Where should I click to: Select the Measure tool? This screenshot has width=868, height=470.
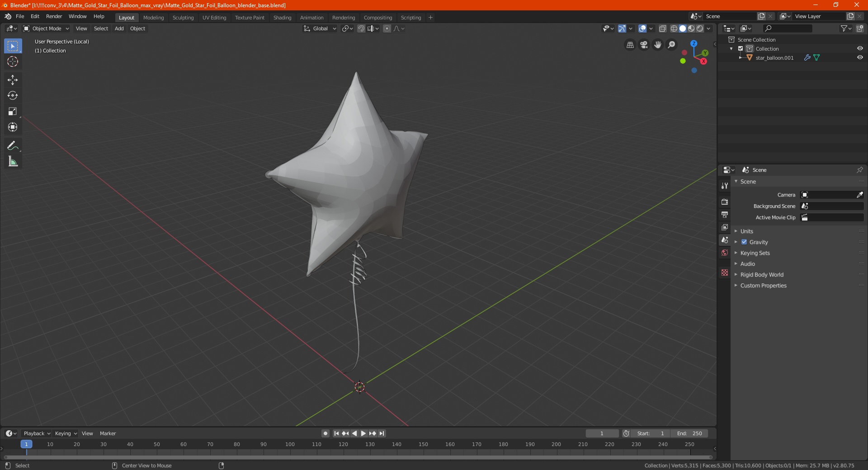pos(13,161)
